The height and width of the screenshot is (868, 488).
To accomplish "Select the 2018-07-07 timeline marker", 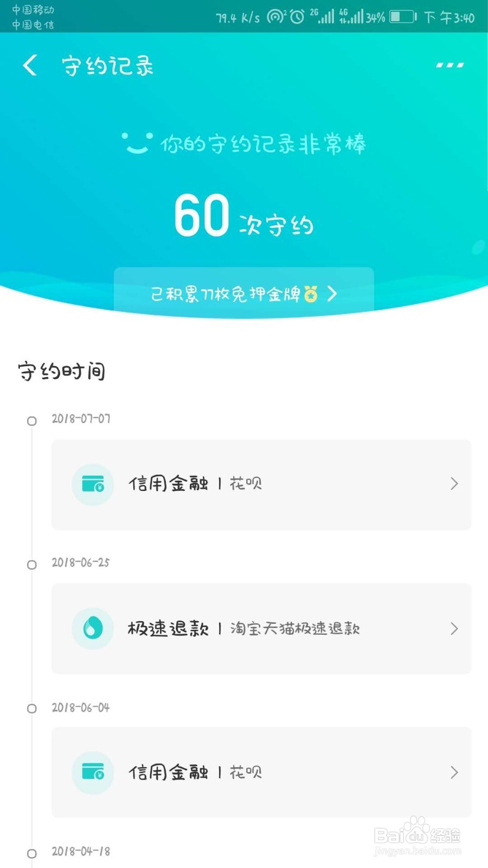I will (x=32, y=421).
